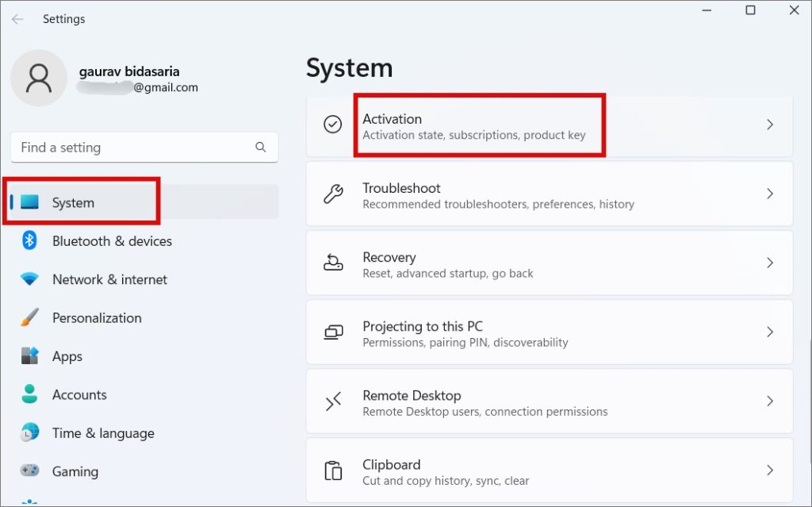This screenshot has height=507, width=812.
Task: Go to Network & internet settings
Action: [x=144, y=279]
